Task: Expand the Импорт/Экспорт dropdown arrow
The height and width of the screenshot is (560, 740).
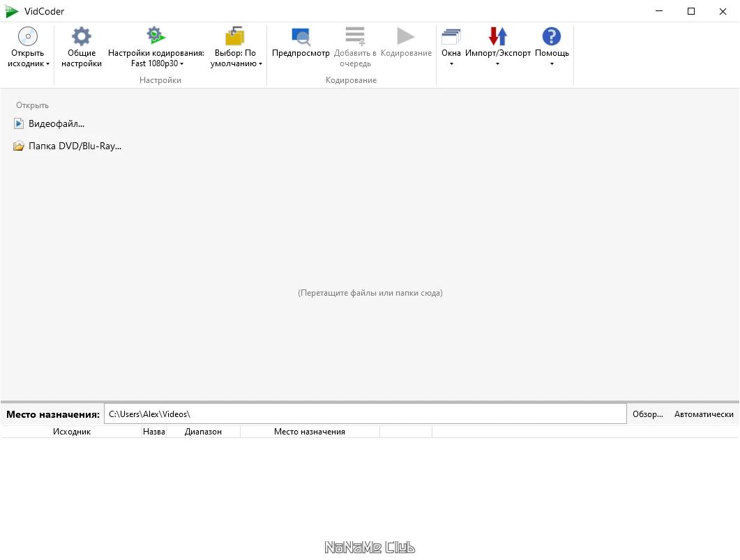Action: tap(497, 64)
